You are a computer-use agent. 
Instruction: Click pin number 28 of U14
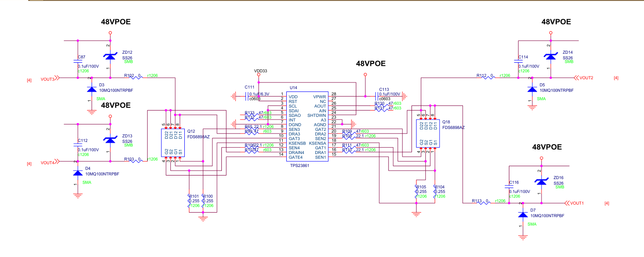point(333,94)
